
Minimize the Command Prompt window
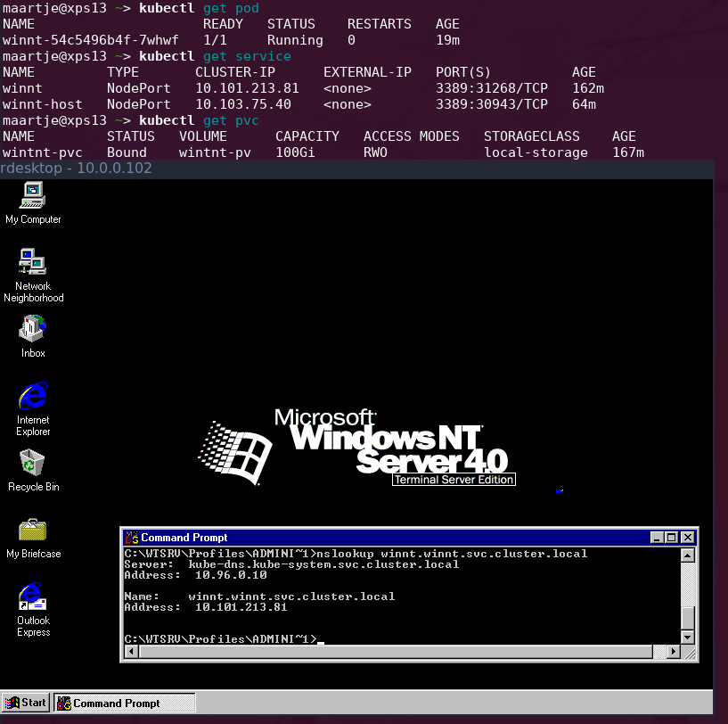[656, 538]
